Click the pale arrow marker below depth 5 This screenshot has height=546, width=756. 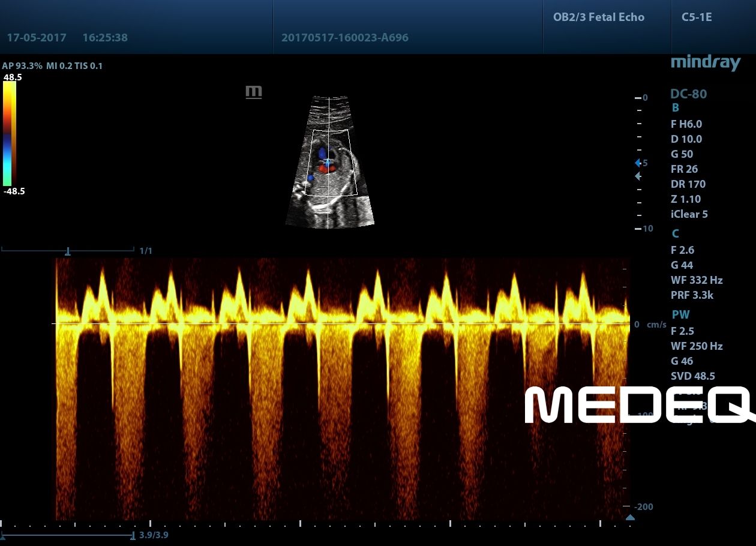tap(638, 176)
